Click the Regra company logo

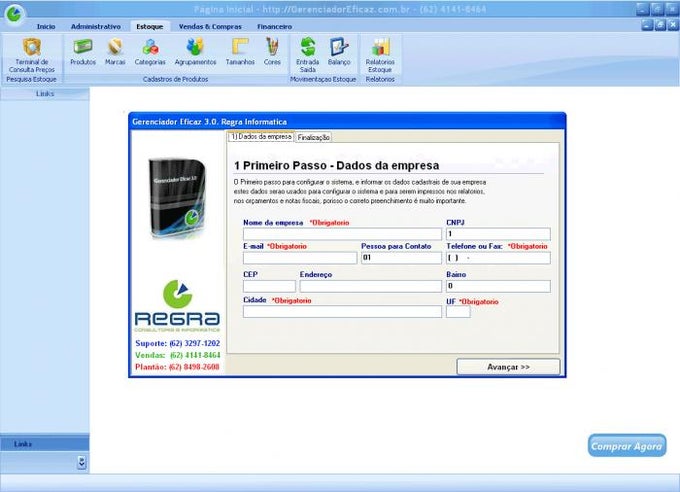click(x=177, y=306)
